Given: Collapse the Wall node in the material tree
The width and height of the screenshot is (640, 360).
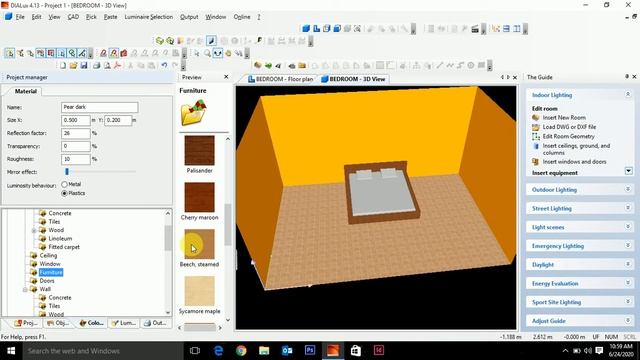Looking at the screenshot, I should [25, 290].
